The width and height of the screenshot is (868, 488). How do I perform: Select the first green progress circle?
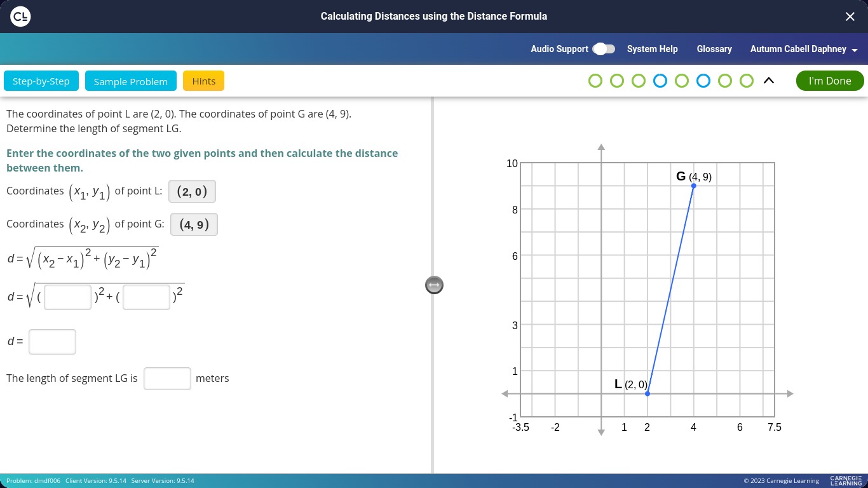pyautogui.click(x=595, y=81)
